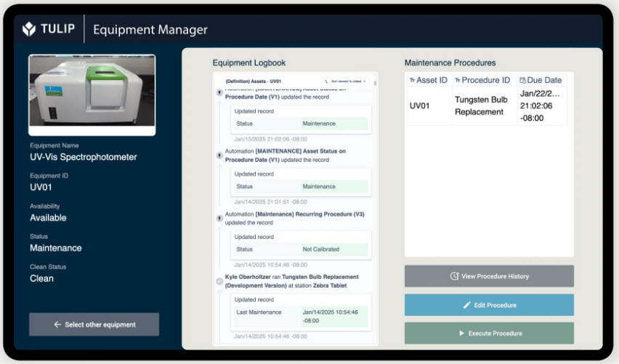Sort table by Due Date column header
Image resolution: width=619 pixels, height=364 pixels.
pyautogui.click(x=544, y=80)
